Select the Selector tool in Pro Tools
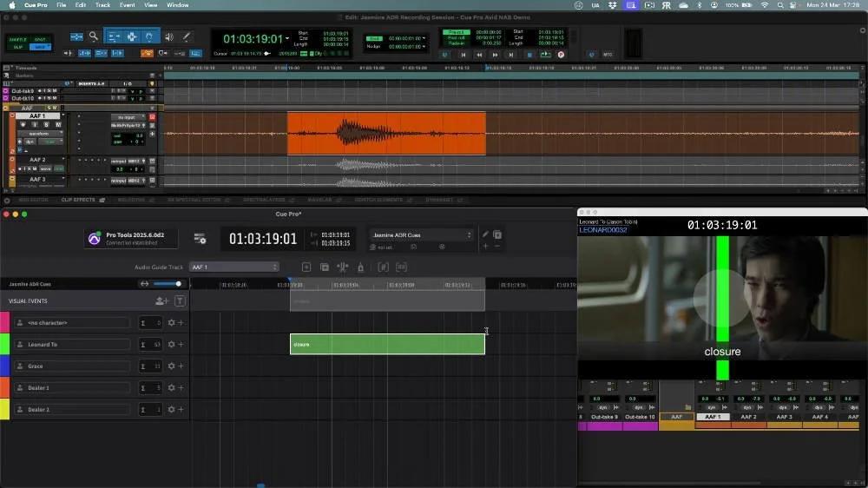868x488 pixels. (x=132, y=36)
